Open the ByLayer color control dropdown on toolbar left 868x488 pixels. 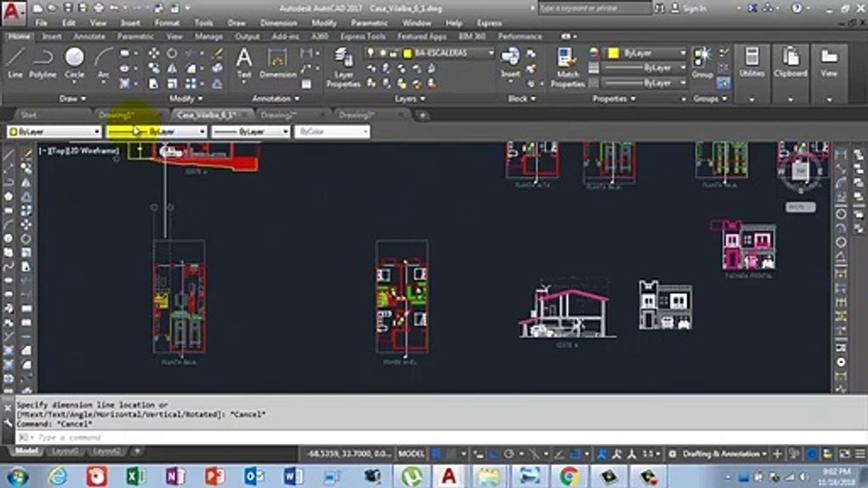pyautogui.click(x=54, y=131)
